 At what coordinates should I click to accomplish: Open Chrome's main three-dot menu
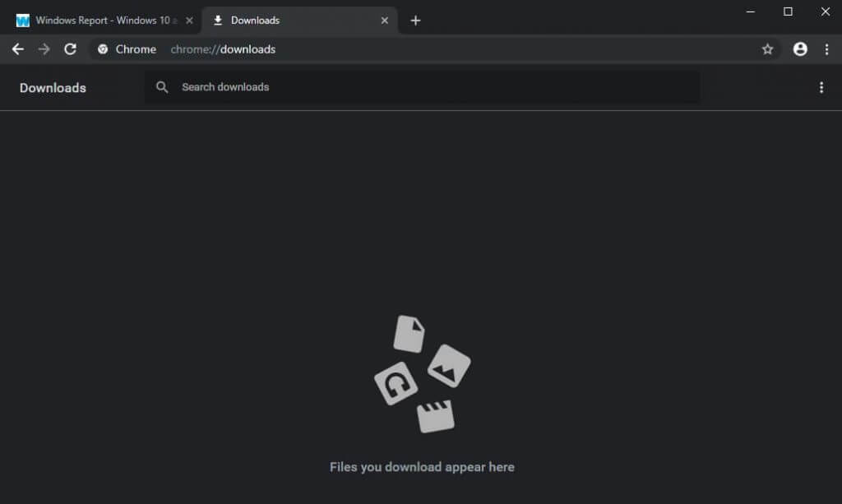coord(826,49)
